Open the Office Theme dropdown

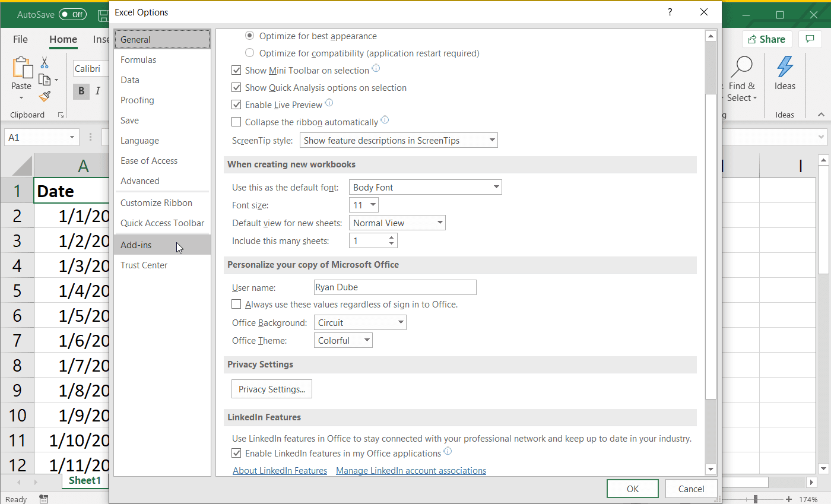(x=343, y=341)
